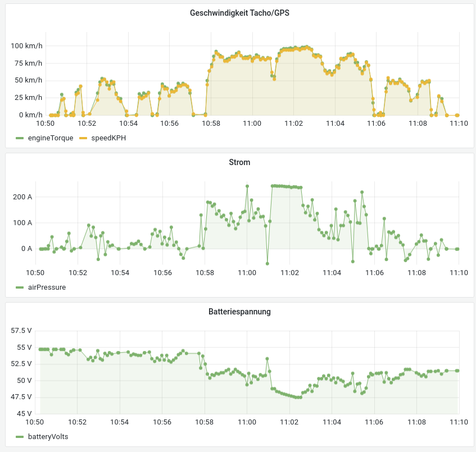The width and height of the screenshot is (476, 452).
Task: Toggle the airPressure series legend label
Action: tap(47, 287)
